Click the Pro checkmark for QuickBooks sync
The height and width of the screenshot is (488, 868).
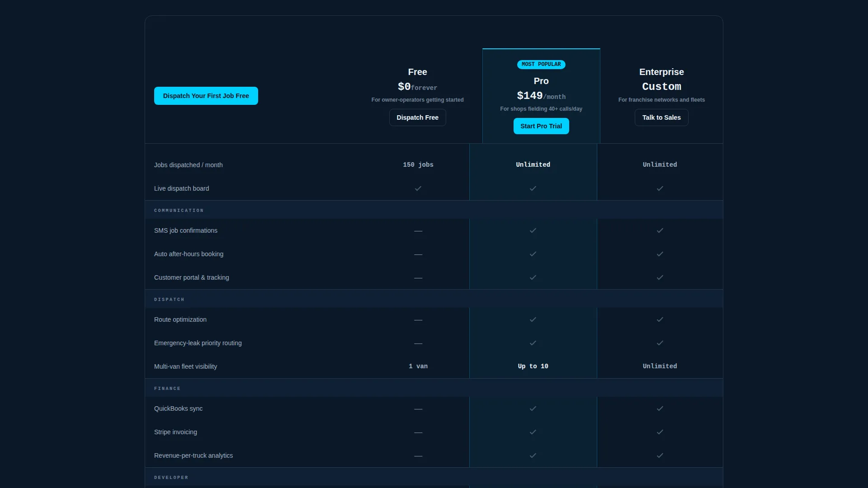click(x=533, y=408)
